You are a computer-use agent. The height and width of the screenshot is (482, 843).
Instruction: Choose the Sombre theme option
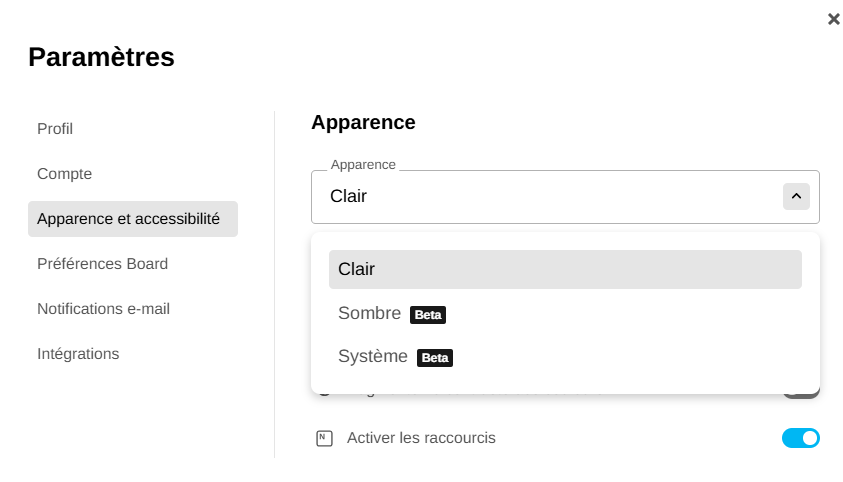370,314
